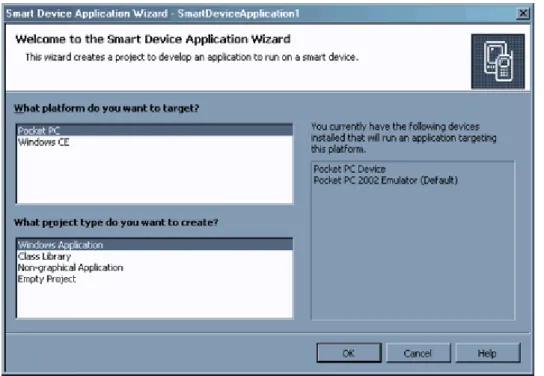Choose Empty Project type
The width and height of the screenshot is (544, 376).
tap(154, 279)
